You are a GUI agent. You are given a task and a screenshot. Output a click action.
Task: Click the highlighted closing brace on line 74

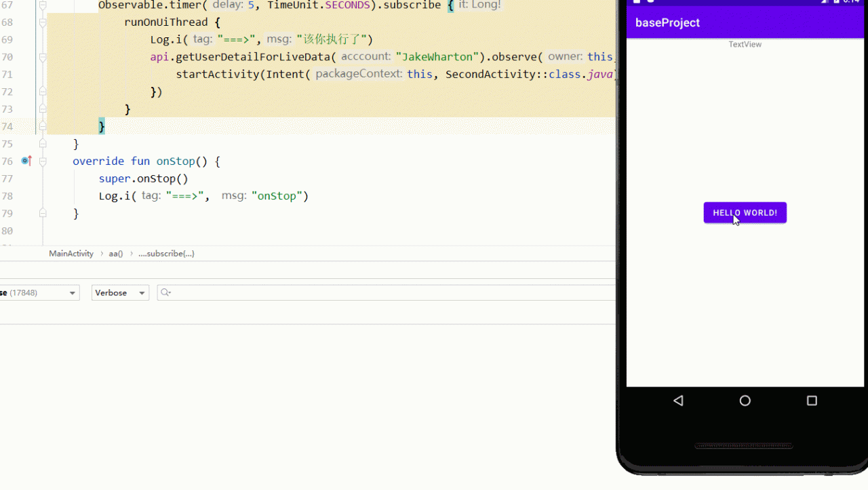(x=102, y=126)
